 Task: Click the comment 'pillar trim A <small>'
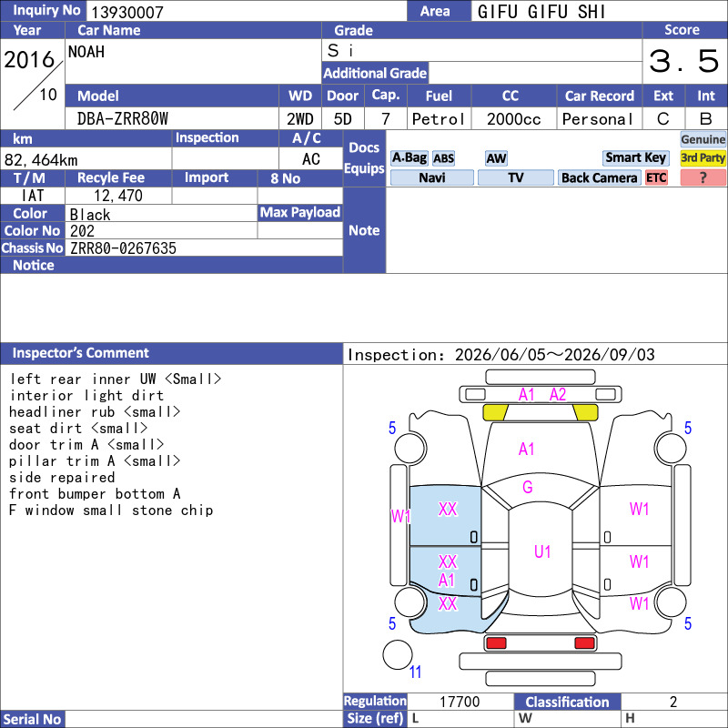click(95, 461)
